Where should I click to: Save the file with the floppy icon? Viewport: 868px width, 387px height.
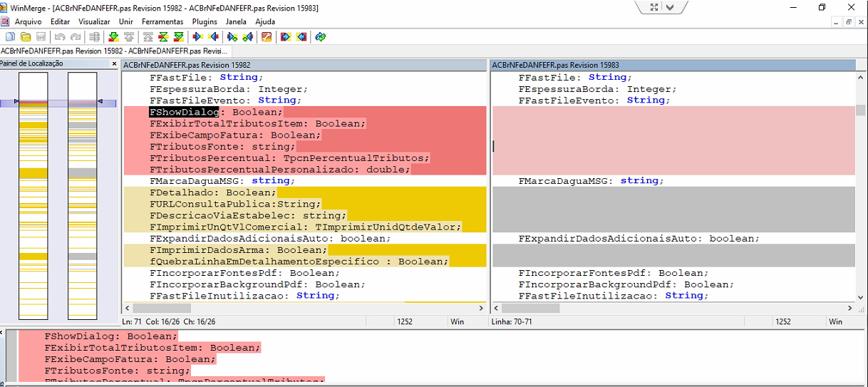[41, 36]
